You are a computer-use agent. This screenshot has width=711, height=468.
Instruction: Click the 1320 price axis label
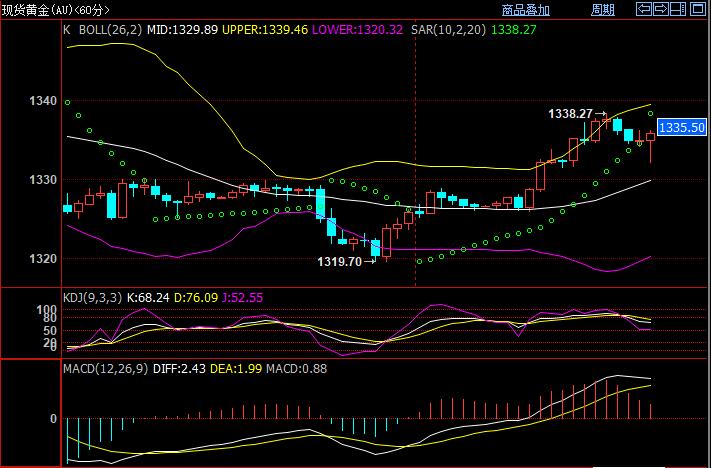pyautogui.click(x=43, y=258)
